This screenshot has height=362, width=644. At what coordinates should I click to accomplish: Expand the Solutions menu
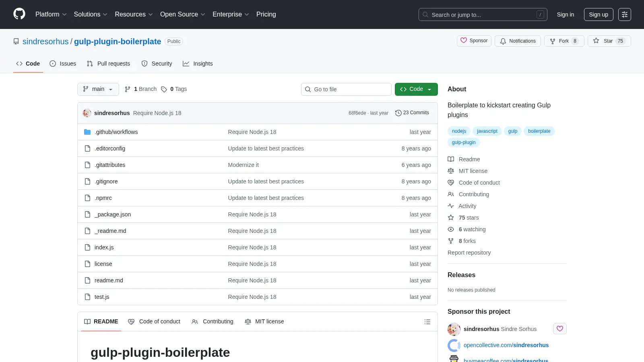pos(91,14)
